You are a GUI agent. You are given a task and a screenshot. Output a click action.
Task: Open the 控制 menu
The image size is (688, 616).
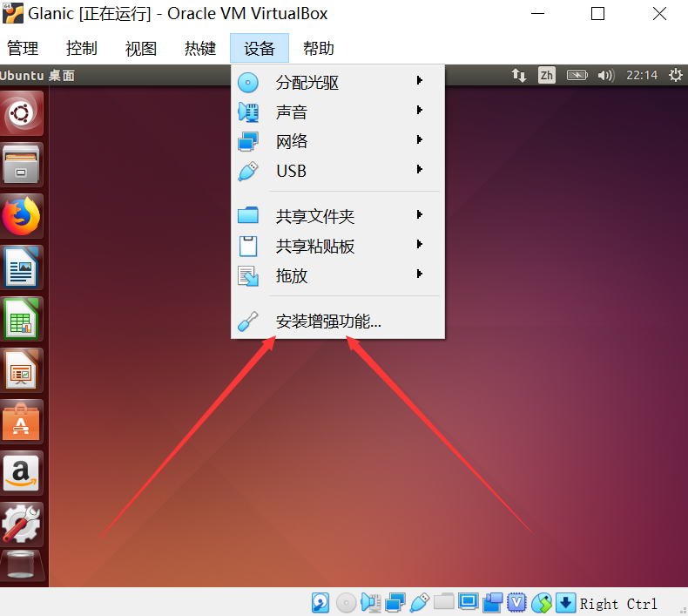[82, 48]
